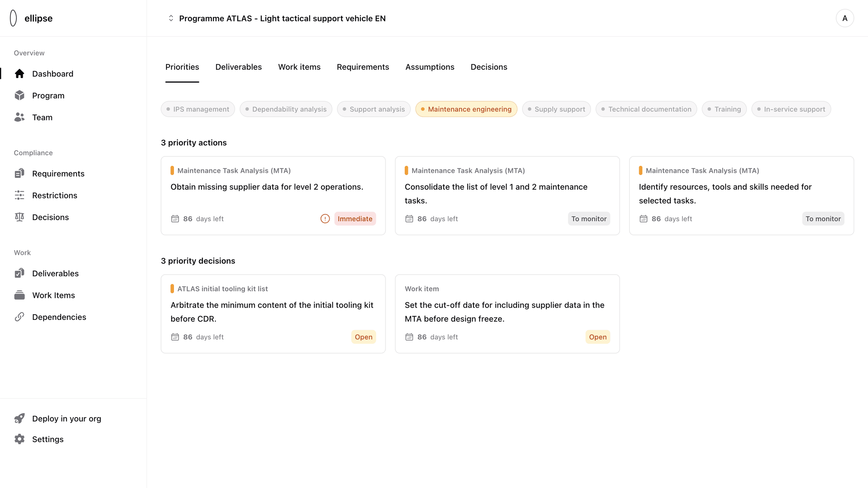Screen dimensions: 868x488
Task: Open the 'Obtain missing supplier data' action card
Action: pyautogui.click(x=273, y=196)
